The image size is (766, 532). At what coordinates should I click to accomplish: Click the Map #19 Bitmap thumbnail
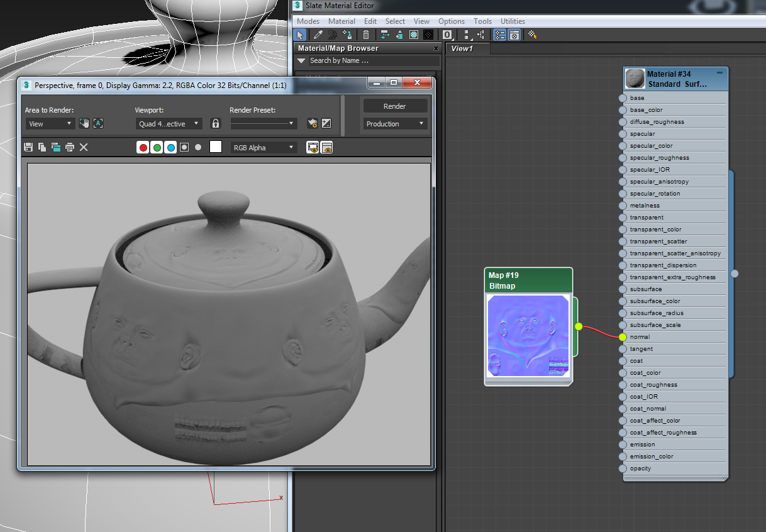pyautogui.click(x=528, y=336)
